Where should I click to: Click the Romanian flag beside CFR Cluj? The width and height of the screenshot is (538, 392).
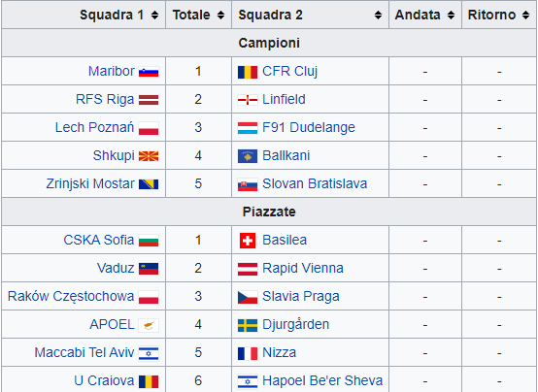[x=248, y=72]
